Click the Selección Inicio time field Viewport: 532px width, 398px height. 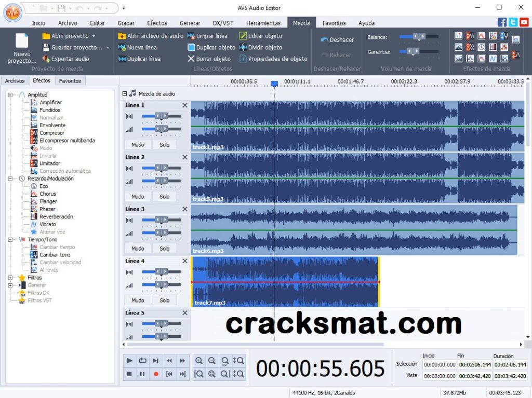pos(440,365)
